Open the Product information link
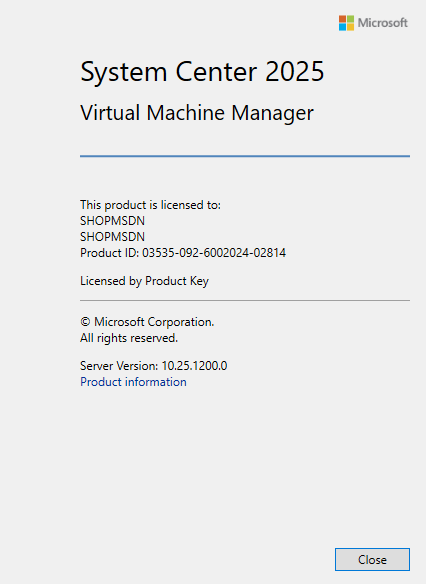This screenshot has height=584, width=426. tap(133, 382)
